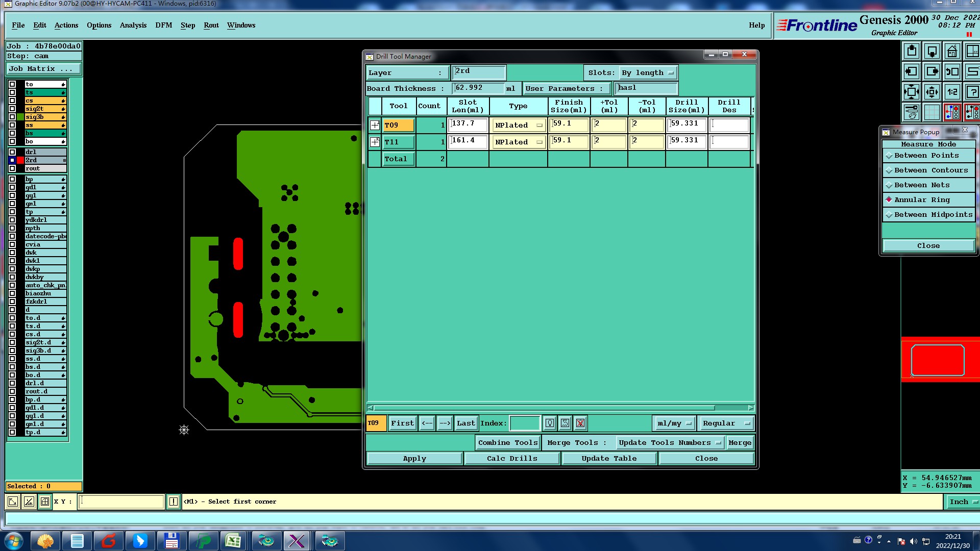Open Slots By length dropdown
This screenshot has height=551, width=980.
point(648,73)
